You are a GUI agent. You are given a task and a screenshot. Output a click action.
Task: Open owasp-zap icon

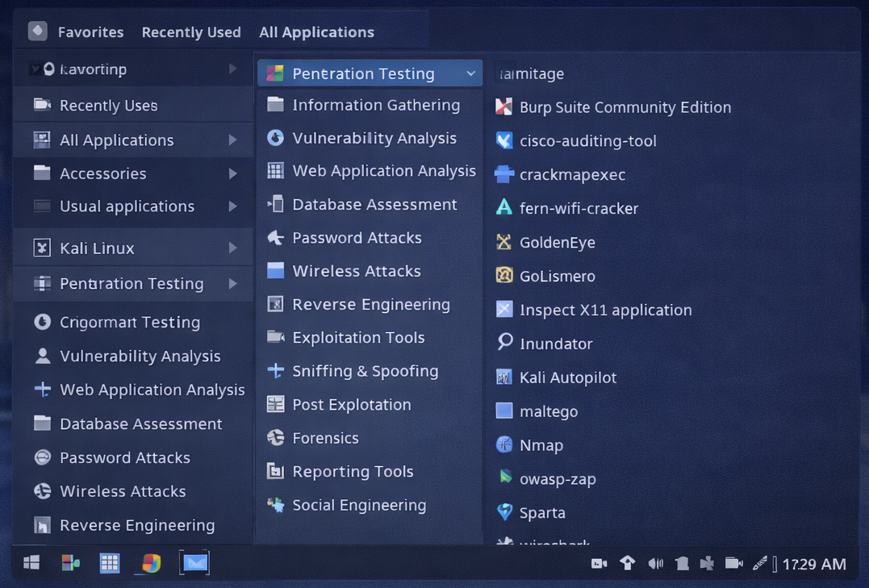click(x=505, y=477)
